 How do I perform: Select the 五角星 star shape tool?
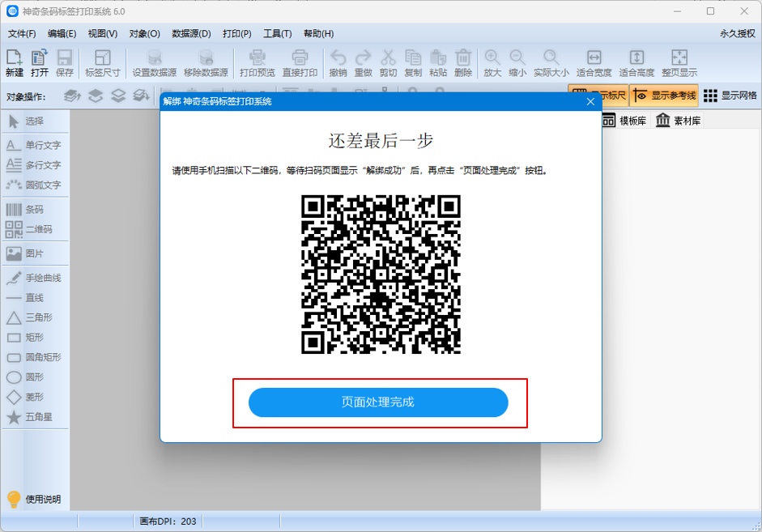pos(34,417)
